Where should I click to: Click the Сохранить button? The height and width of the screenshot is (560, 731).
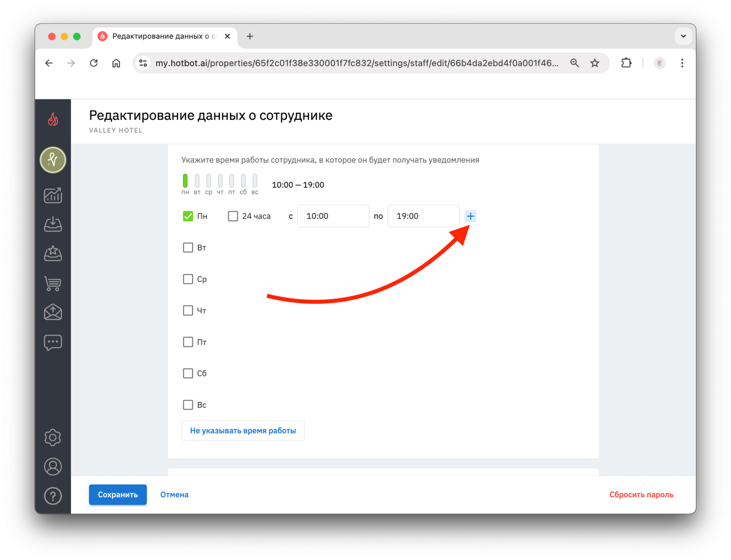[x=118, y=495]
